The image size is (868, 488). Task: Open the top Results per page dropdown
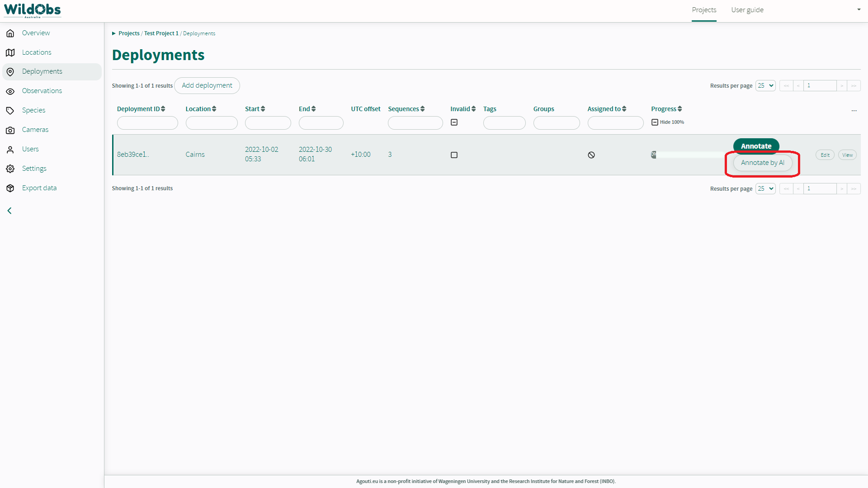(x=765, y=86)
